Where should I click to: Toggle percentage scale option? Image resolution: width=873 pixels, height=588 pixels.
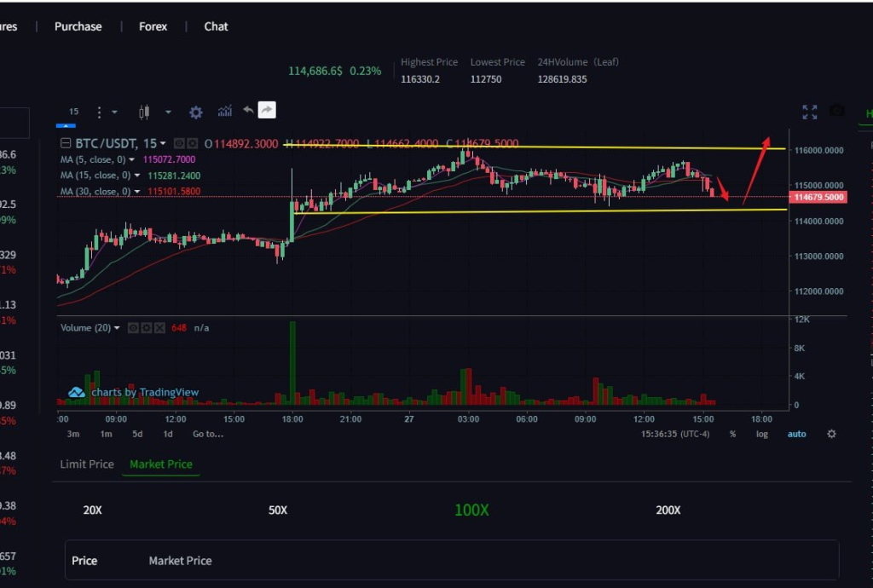click(732, 434)
